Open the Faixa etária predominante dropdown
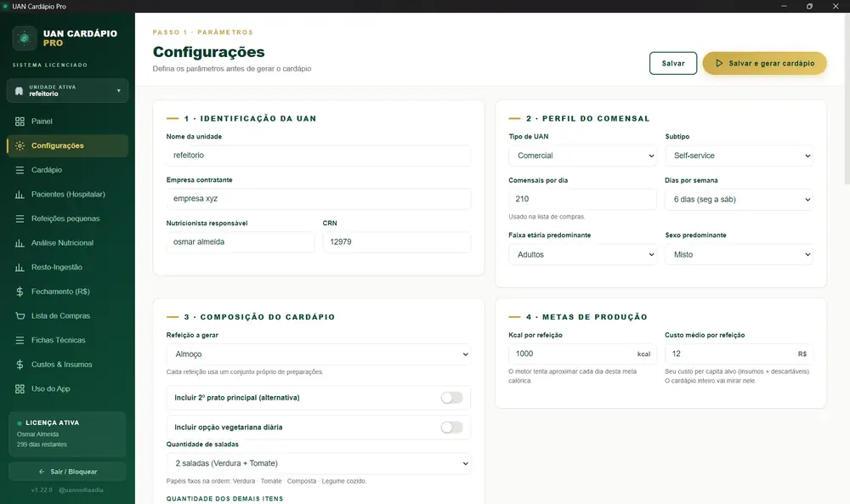 coord(583,254)
